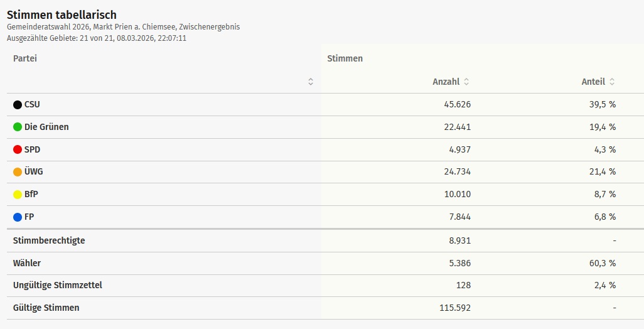Click the Stimmen tabellarisch heading

[62, 14]
